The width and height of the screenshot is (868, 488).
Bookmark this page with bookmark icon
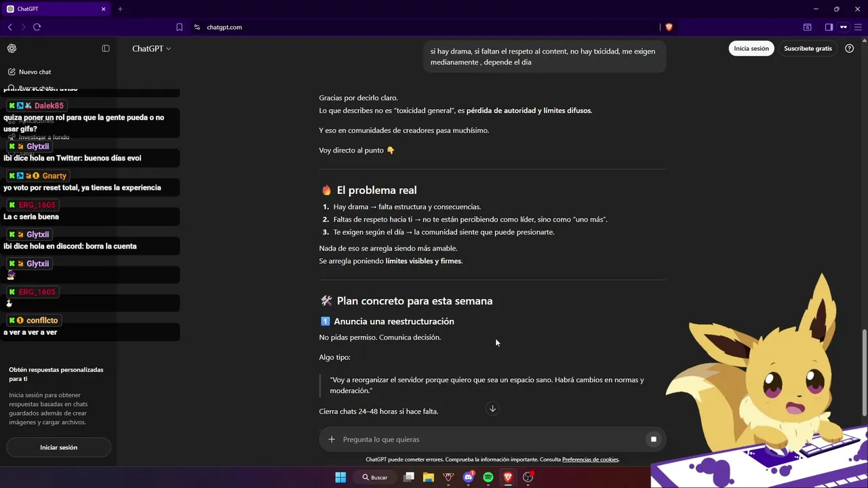click(x=179, y=27)
